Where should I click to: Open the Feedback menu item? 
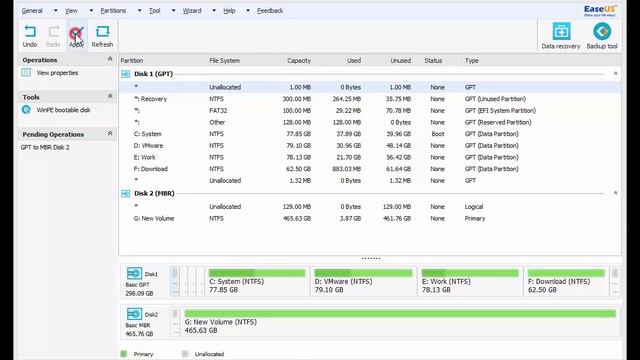tap(270, 11)
